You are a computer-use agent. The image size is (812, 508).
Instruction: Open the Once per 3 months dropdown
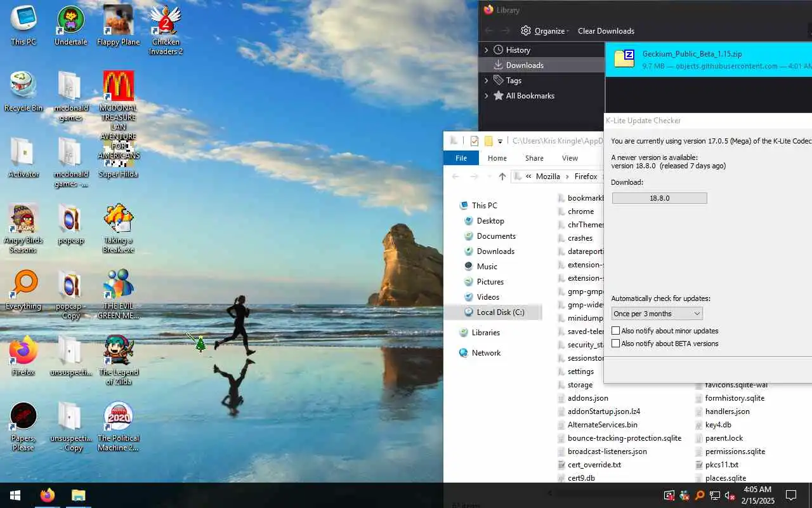657,314
